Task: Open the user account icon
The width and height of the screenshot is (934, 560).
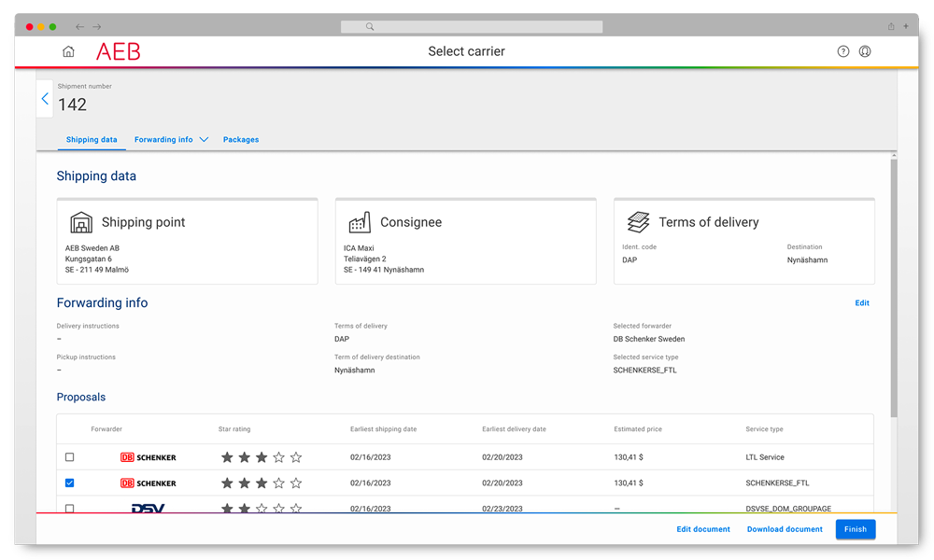Action: 865,51
